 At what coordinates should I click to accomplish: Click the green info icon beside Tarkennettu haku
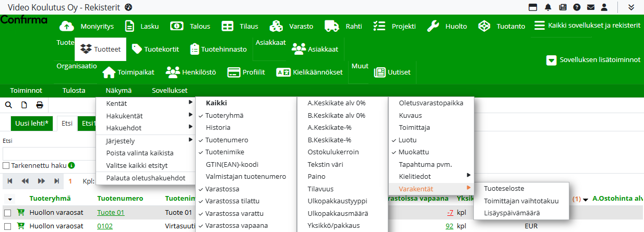pos(71,165)
